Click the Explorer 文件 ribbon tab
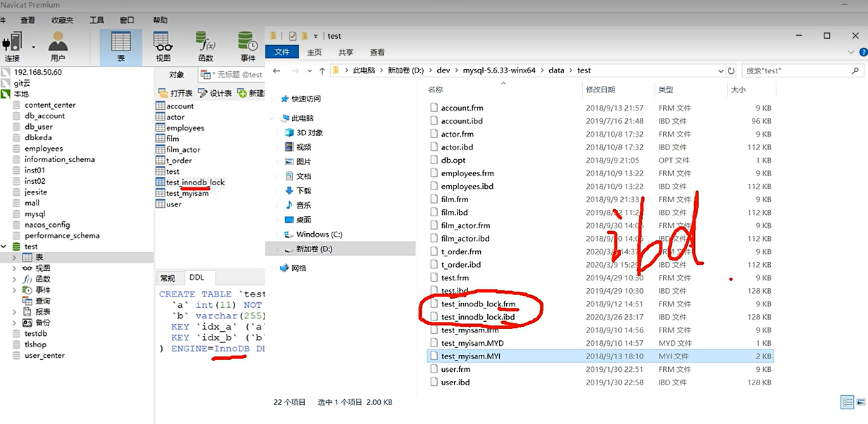This screenshot has width=868, height=424. pyautogui.click(x=282, y=52)
